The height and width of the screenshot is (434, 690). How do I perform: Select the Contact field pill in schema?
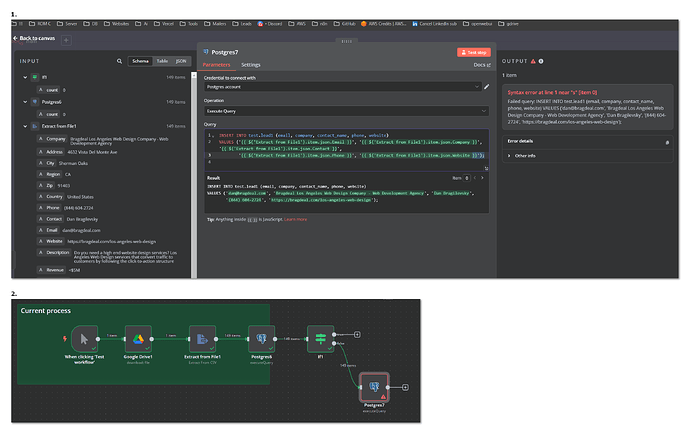50,219
